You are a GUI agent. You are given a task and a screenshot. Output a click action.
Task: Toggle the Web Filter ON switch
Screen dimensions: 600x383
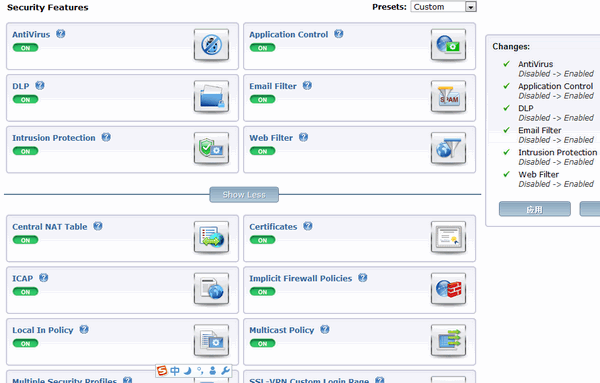[262, 151]
